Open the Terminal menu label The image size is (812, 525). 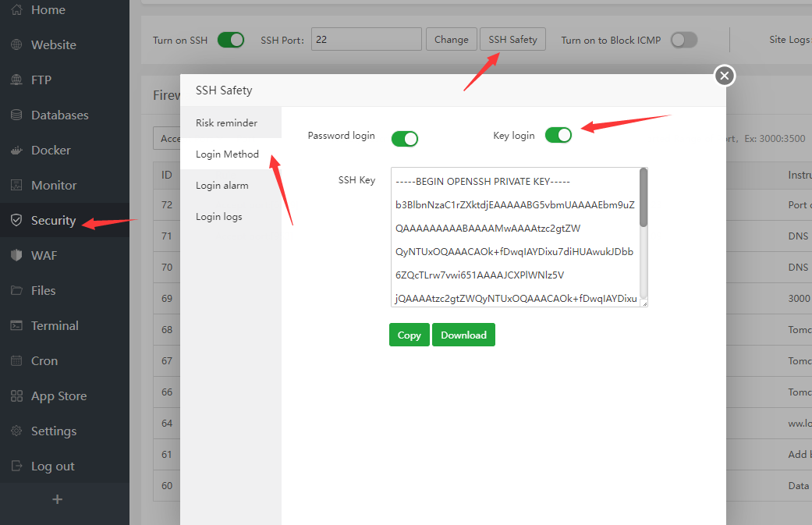55,325
